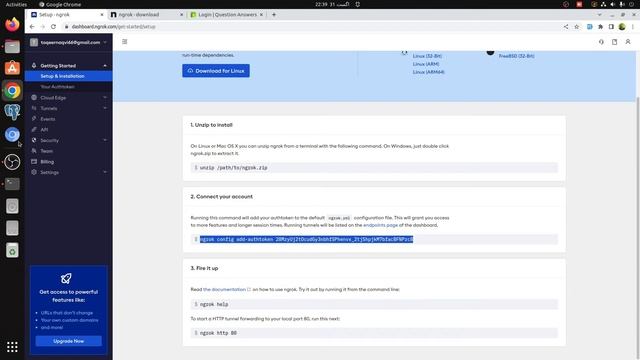Open the Linux (ARM) download link
640x360 pixels.
pyautogui.click(x=426, y=64)
